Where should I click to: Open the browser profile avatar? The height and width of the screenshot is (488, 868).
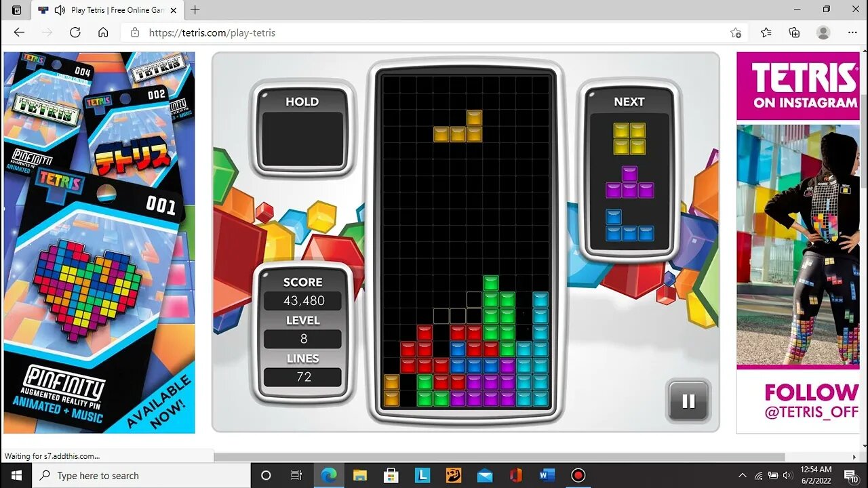coord(823,33)
